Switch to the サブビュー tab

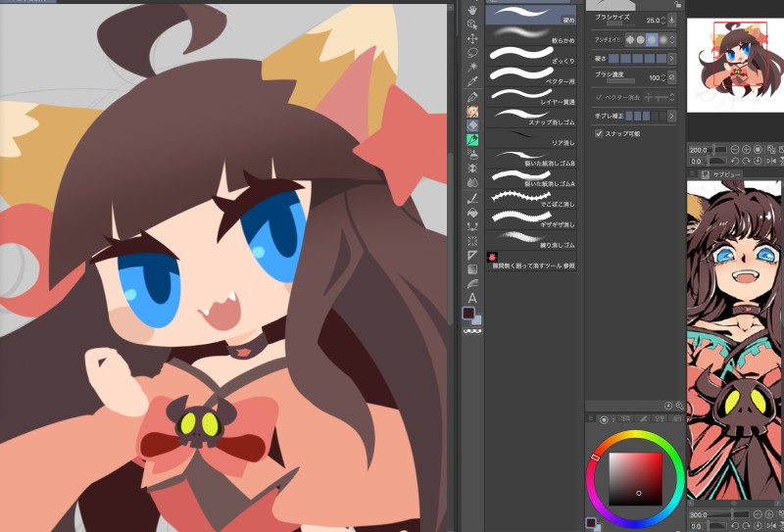[x=722, y=174]
